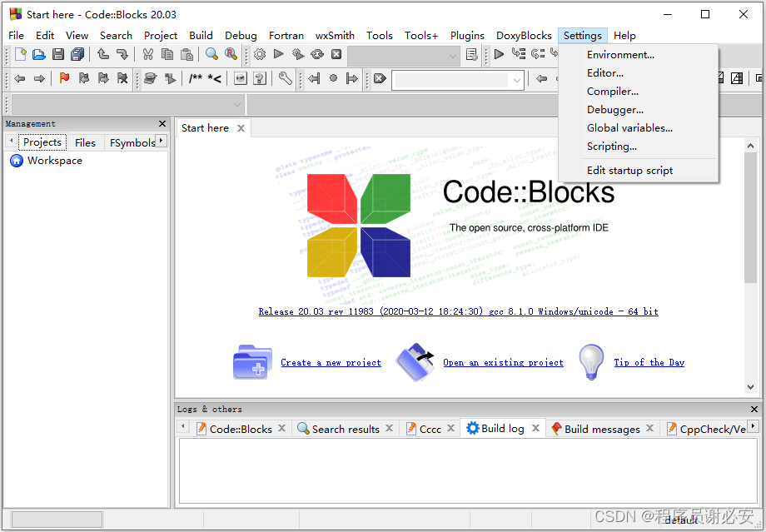Viewport: 766px width, 532px height.
Task: Click the Create a new project link
Action: [331, 362]
